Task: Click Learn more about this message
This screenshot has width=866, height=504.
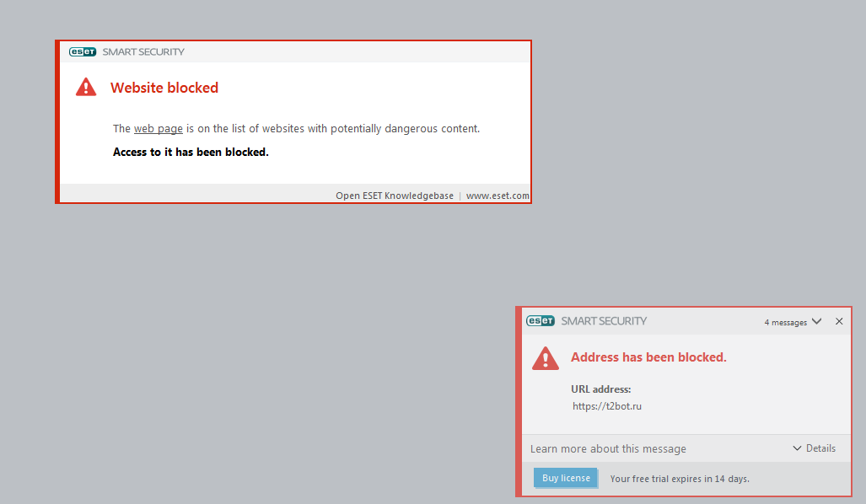Action: [608, 449]
